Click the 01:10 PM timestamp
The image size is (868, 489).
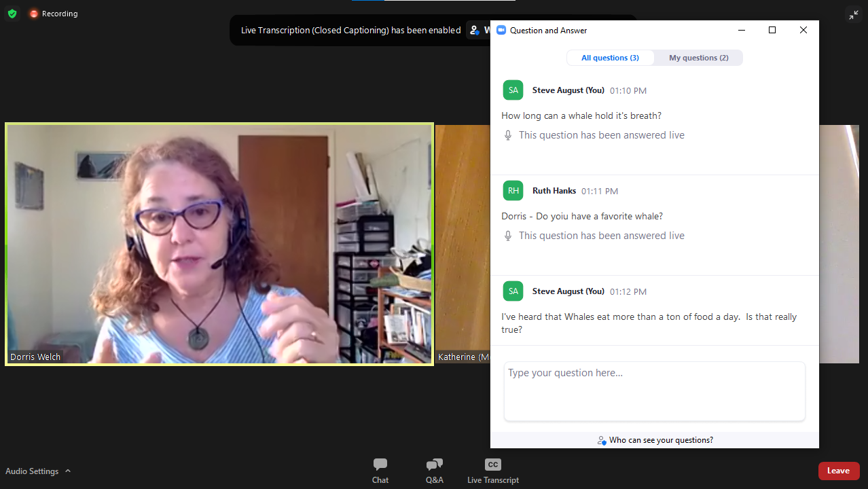tap(628, 90)
